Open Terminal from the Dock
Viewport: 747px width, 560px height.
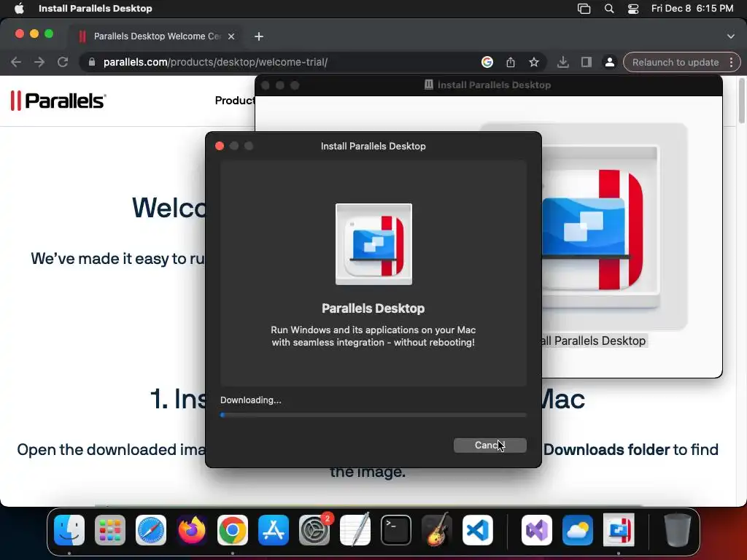(x=396, y=530)
